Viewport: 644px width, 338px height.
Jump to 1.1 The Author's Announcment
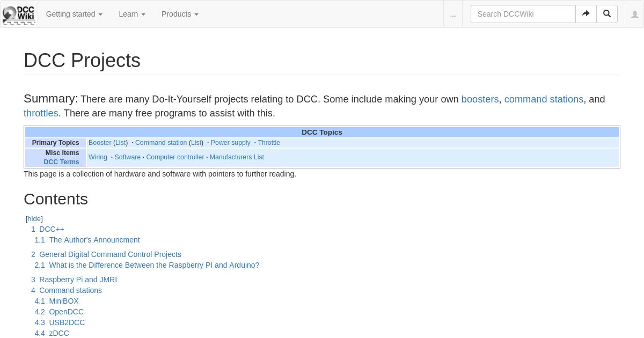(87, 240)
